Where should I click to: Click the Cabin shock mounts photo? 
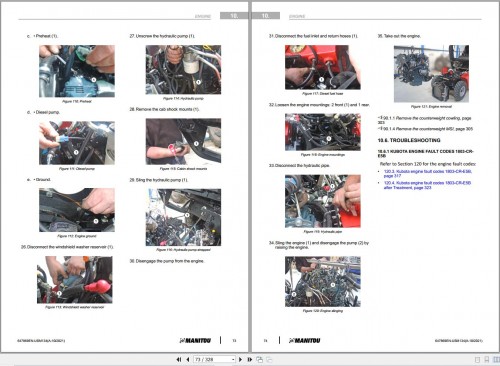point(183,141)
